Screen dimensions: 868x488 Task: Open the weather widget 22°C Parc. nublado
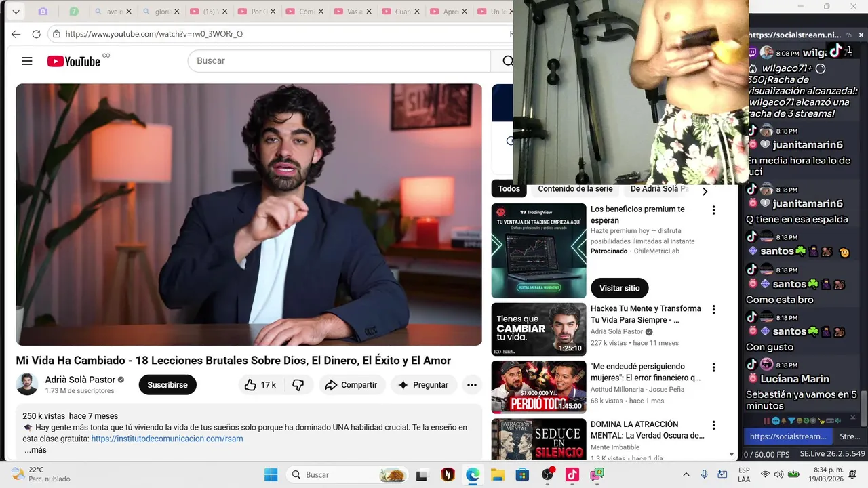pyautogui.click(x=41, y=474)
